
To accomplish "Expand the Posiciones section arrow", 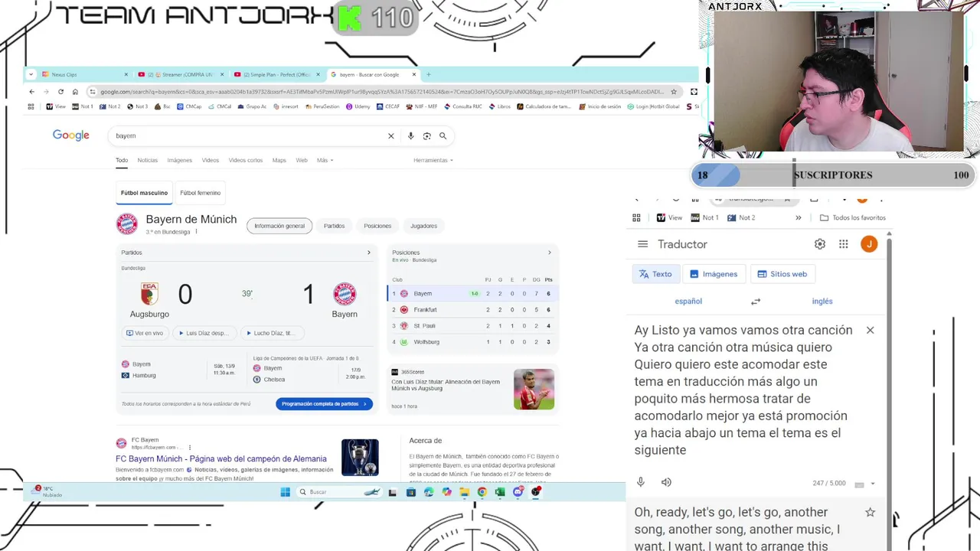I will click(549, 253).
